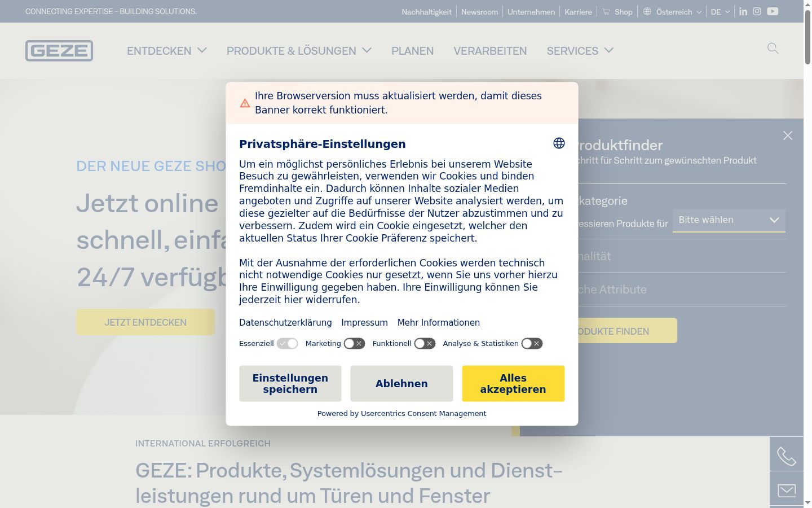Viewport: 812px width, 508px height.
Task: Open the GEZE Instagram icon
Action: pyautogui.click(x=757, y=11)
